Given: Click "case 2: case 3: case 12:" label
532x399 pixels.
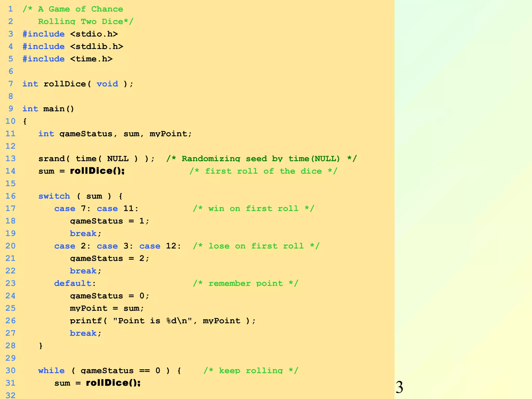Looking at the screenshot, I should coord(118,246).
